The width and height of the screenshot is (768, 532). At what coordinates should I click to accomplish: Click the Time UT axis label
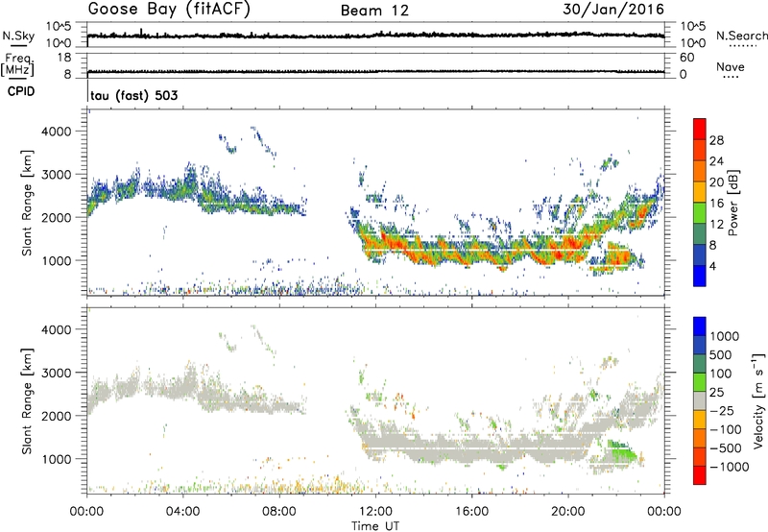(375, 526)
